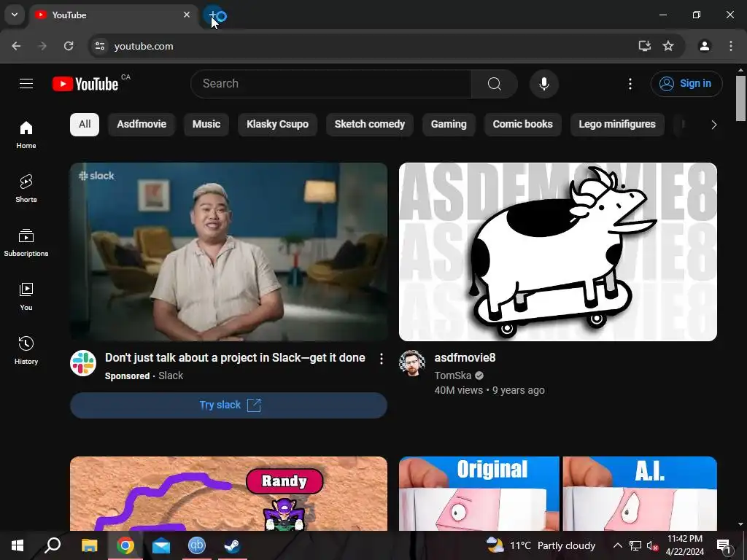Open the Slack ad video thumbnail
This screenshot has width=747, height=560.
pos(228,252)
